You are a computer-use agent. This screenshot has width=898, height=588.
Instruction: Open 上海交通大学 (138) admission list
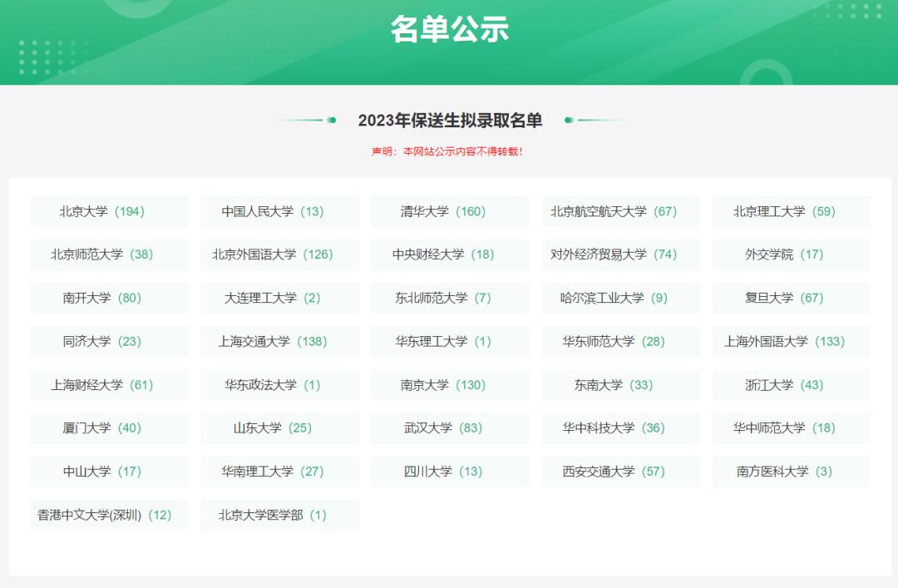(x=279, y=341)
